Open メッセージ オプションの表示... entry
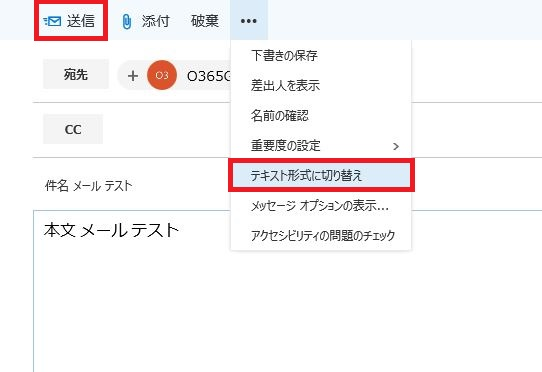This screenshot has width=542, height=372. pyautogui.click(x=321, y=206)
